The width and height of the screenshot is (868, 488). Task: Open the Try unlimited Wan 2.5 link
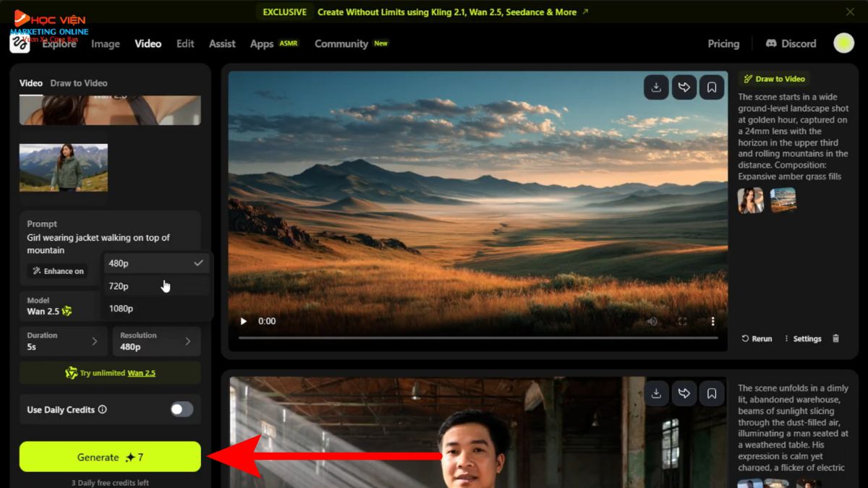[141, 373]
